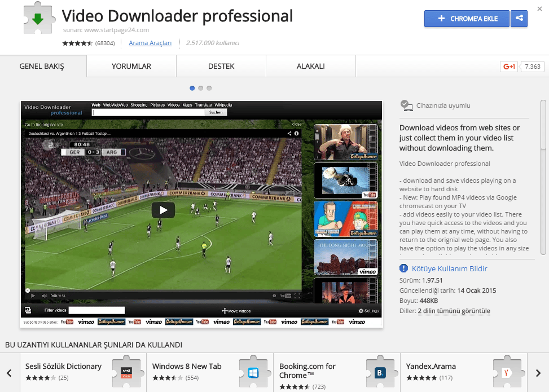Click the share icon button
The width and height of the screenshot is (549, 392).
(519, 19)
